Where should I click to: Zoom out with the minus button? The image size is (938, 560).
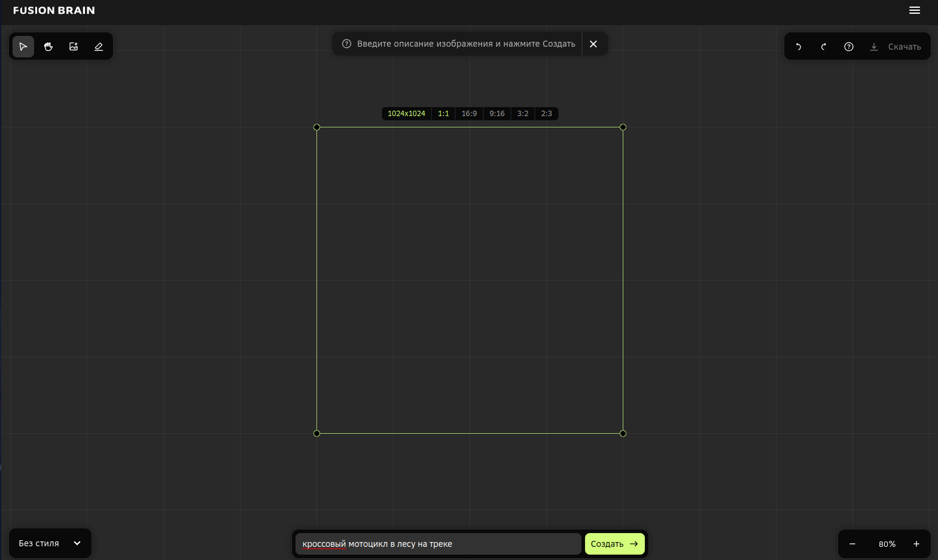(x=852, y=544)
